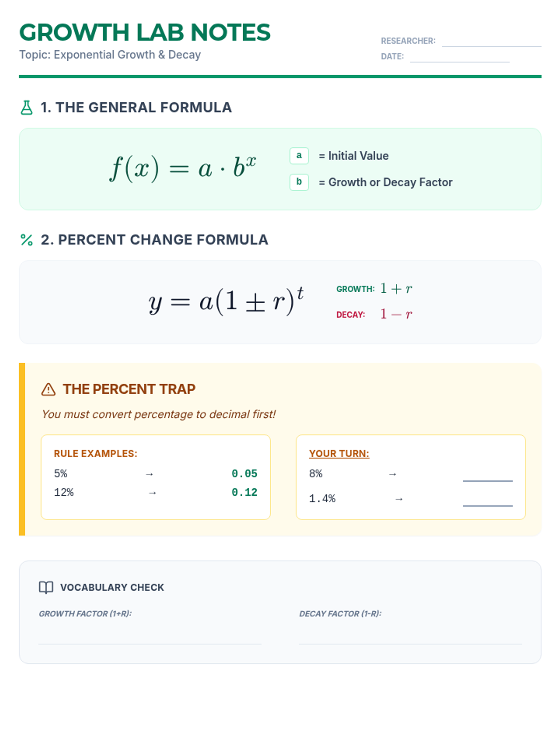
Task: Click the arrow next to 1.4%
Action: pos(399,499)
